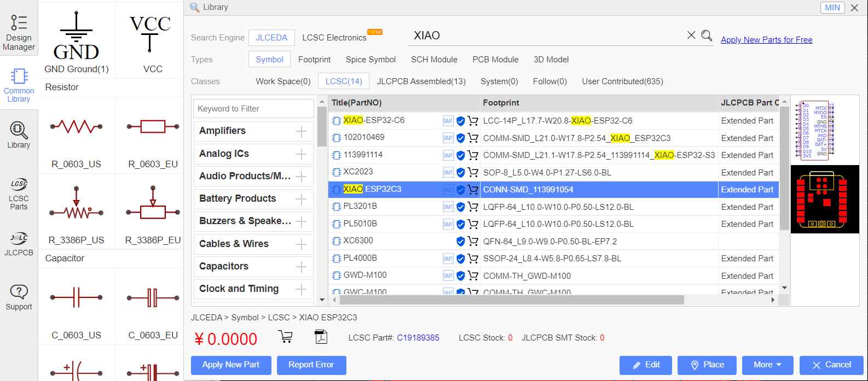Open LCSC Parts in the sidebar
This screenshot has height=381, width=868.
[x=19, y=194]
